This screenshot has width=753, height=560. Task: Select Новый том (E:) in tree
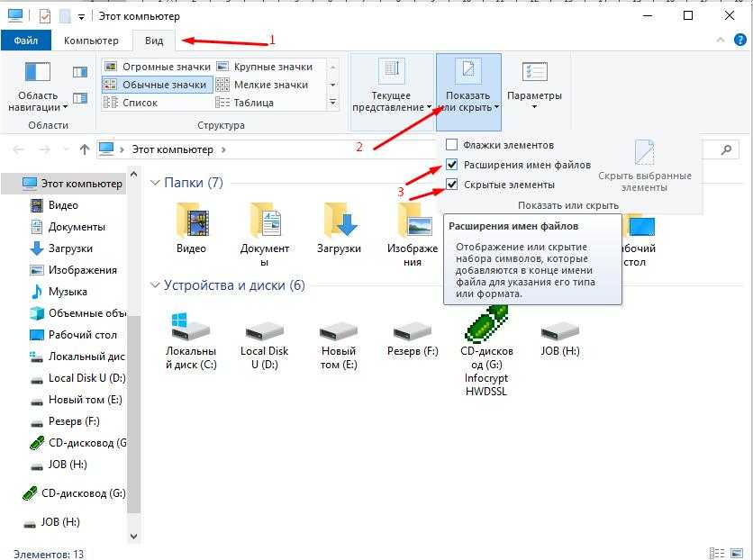(76, 400)
